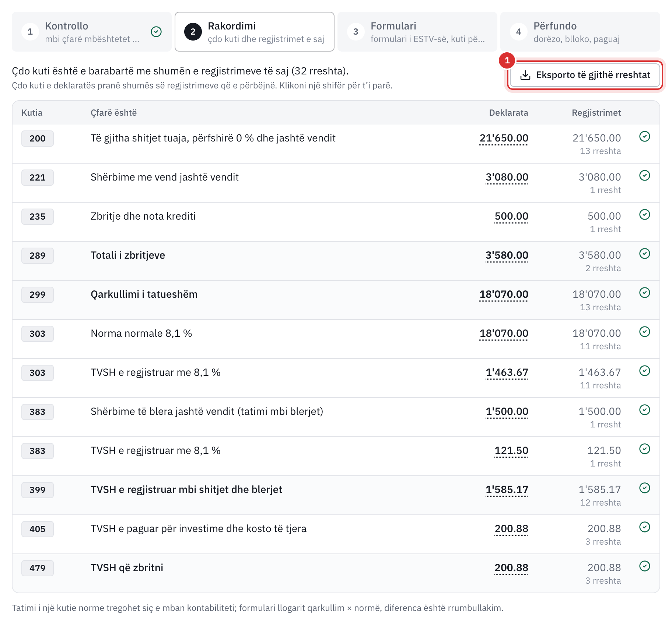Open the 3'580.00 figure for Totali i zbritjeve
Image resolution: width=672 pixels, height=622 pixels.
[x=507, y=255]
